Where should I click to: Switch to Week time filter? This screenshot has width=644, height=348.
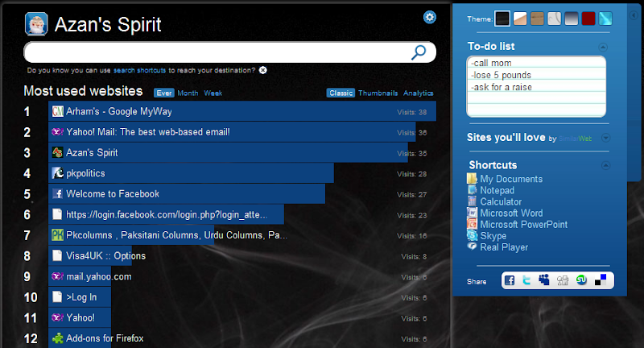click(x=213, y=93)
